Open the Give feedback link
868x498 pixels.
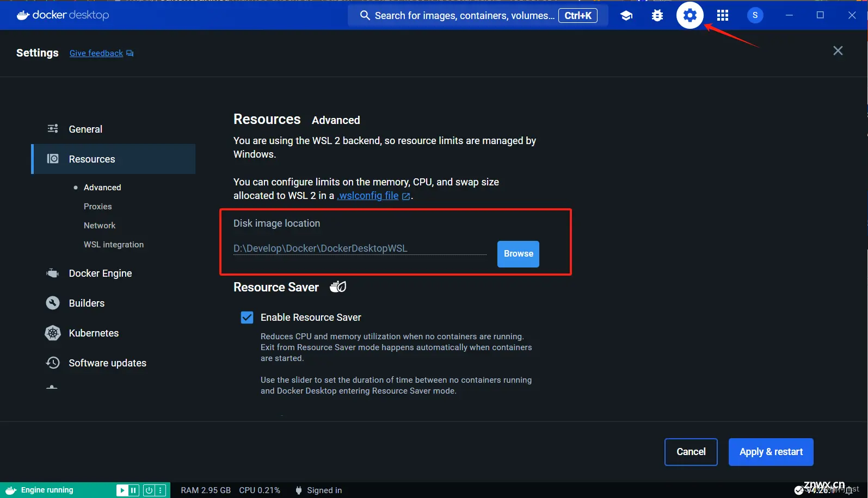click(x=96, y=53)
